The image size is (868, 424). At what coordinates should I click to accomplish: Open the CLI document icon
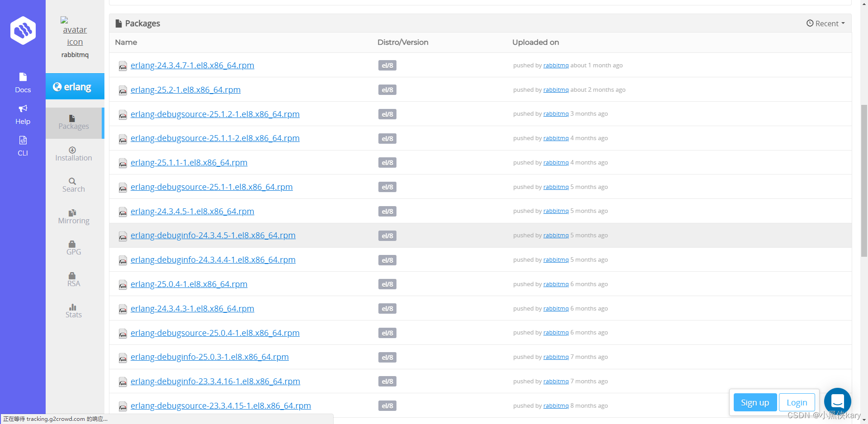23,140
